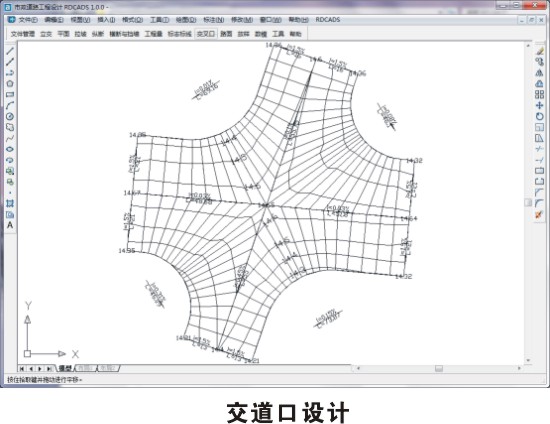Select the Spline tool

coord(10,138)
